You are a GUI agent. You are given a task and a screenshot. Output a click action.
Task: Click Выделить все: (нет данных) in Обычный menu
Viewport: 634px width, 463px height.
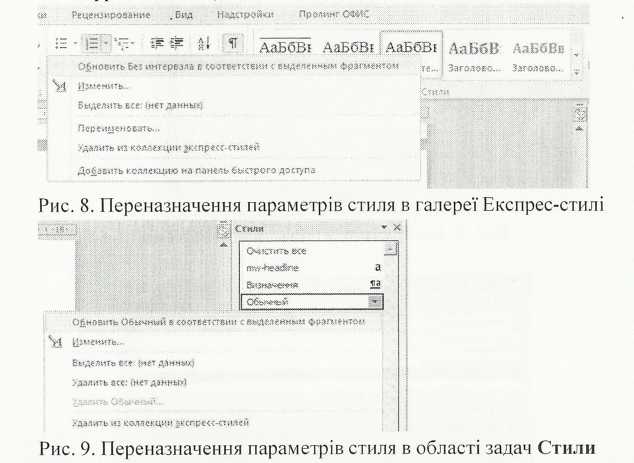(133, 363)
